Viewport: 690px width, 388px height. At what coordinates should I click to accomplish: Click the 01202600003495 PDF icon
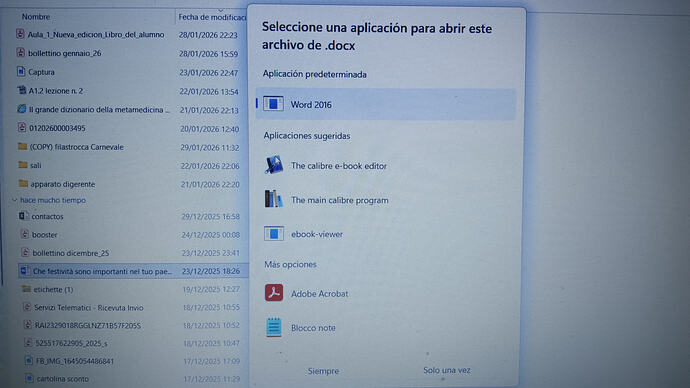pos(22,128)
